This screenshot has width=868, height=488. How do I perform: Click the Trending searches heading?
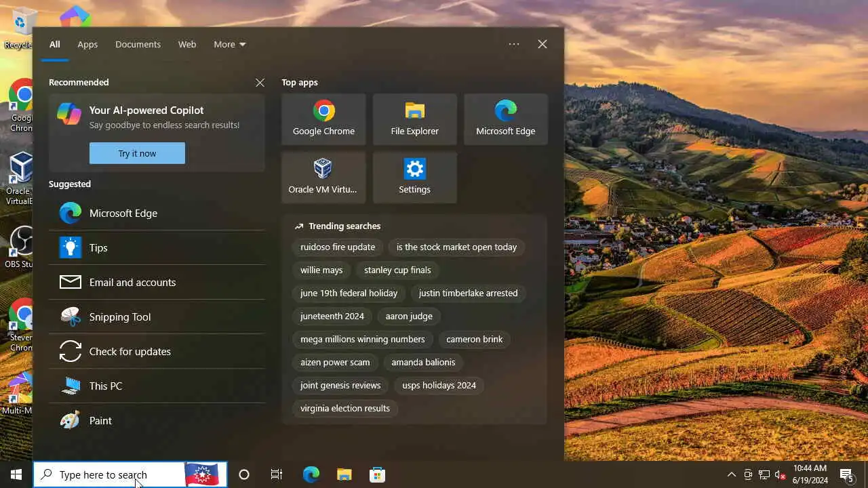point(344,226)
